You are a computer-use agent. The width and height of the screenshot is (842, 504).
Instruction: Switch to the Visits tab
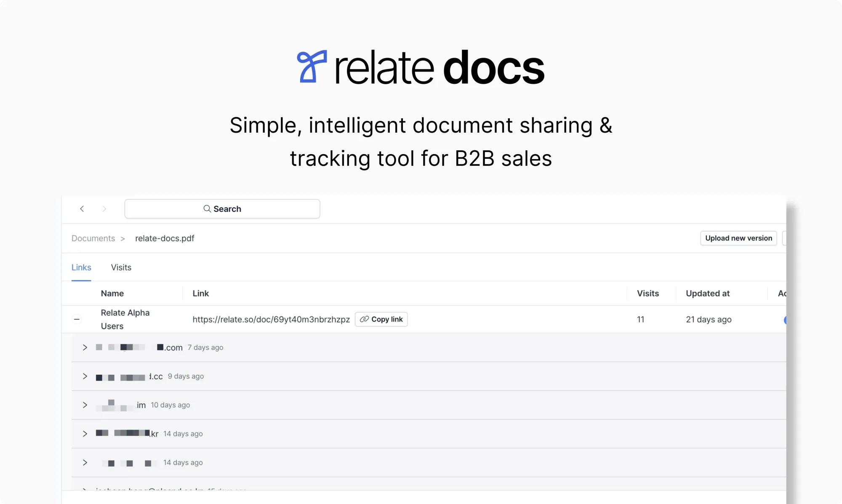(121, 267)
